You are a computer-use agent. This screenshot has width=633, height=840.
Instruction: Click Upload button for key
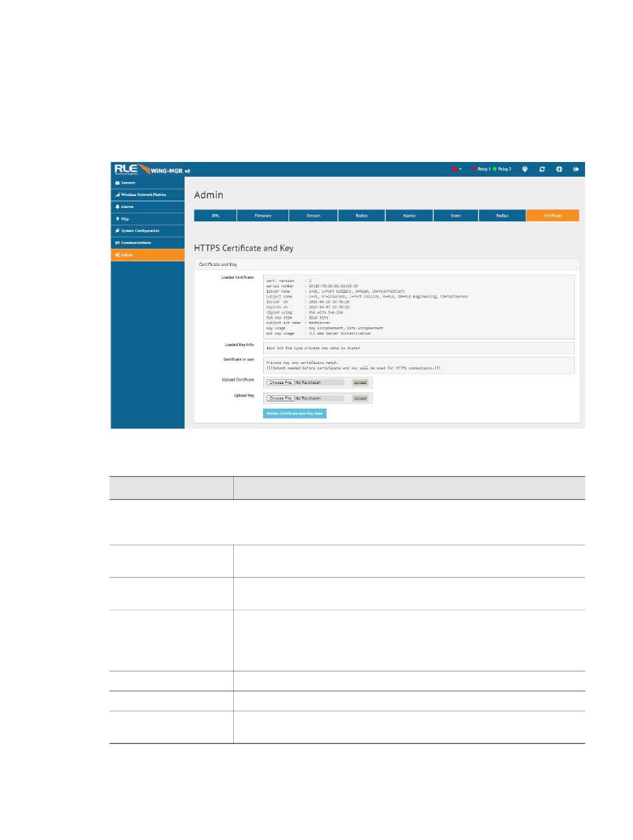click(360, 398)
